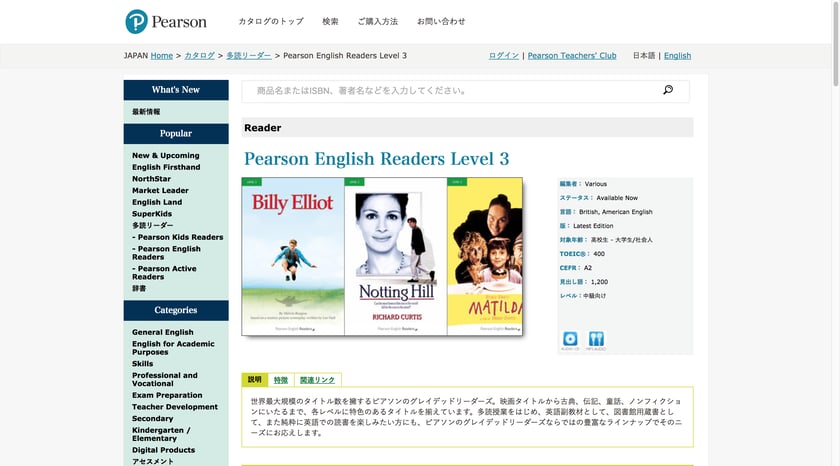Open Market Leader sidebar link

coord(160,191)
